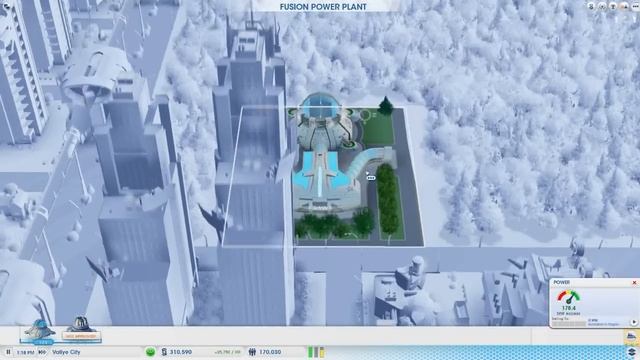Image resolution: width=640 pixels, height=360 pixels.
Task: Click the fast-forward speed control
Action: point(42,352)
